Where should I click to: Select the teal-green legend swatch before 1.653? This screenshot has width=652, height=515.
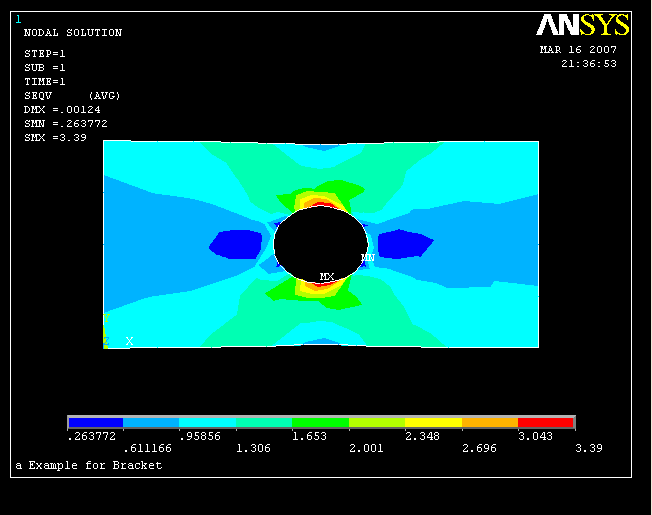[264, 422]
